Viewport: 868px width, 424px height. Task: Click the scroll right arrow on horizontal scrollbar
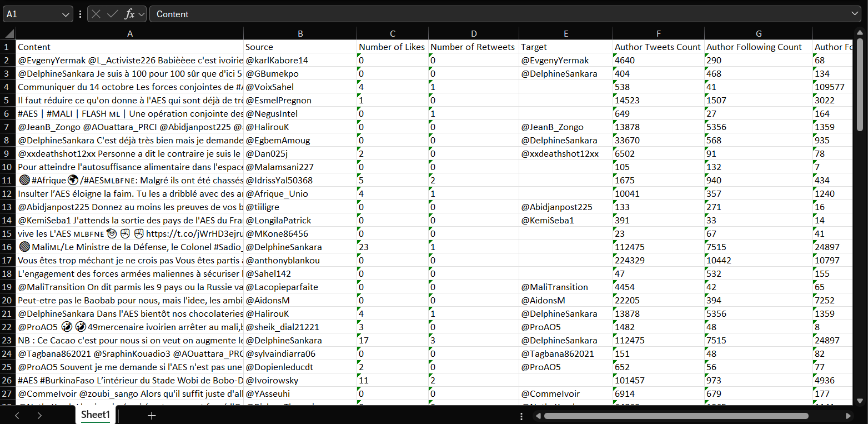point(848,416)
